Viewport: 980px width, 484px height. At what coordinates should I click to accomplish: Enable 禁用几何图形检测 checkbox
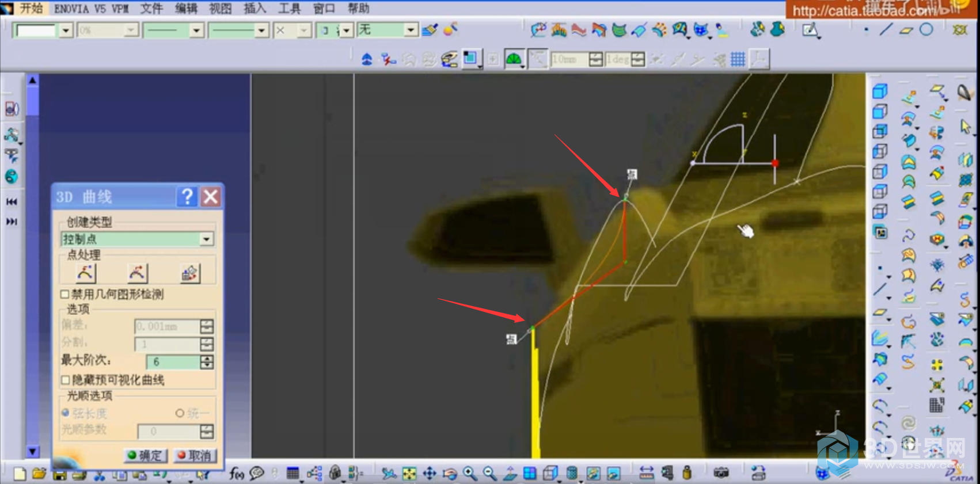[65, 295]
